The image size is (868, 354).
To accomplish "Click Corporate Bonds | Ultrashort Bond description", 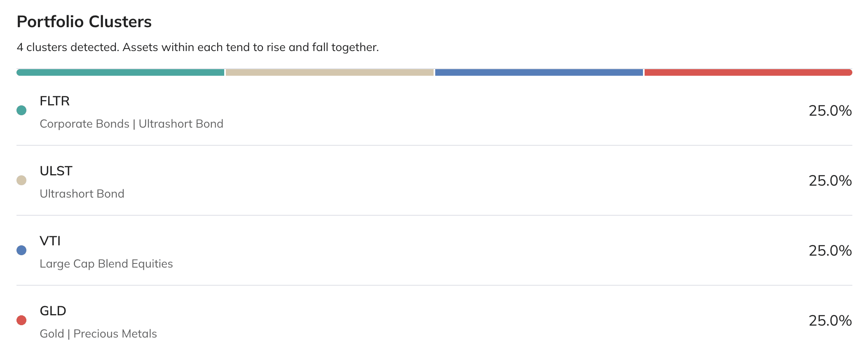I will [x=131, y=124].
